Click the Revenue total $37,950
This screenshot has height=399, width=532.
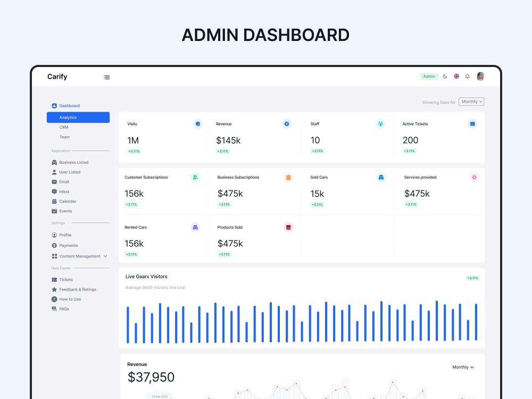point(151,377)
